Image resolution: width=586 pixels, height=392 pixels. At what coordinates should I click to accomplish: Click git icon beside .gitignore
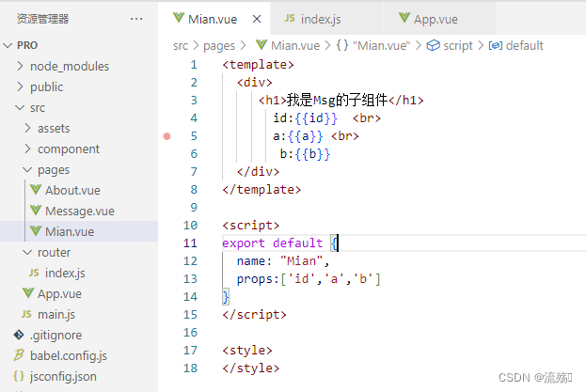(19, 335)
